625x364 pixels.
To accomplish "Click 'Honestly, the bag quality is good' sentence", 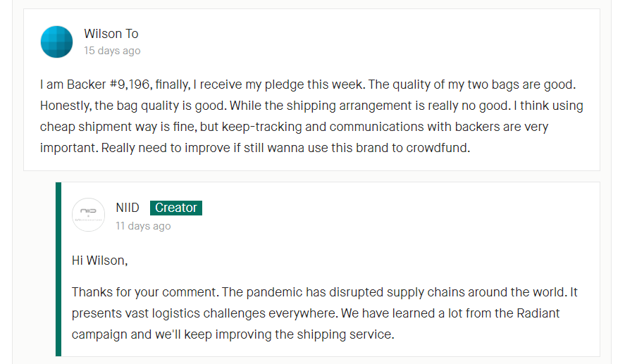I will point(133,106).
